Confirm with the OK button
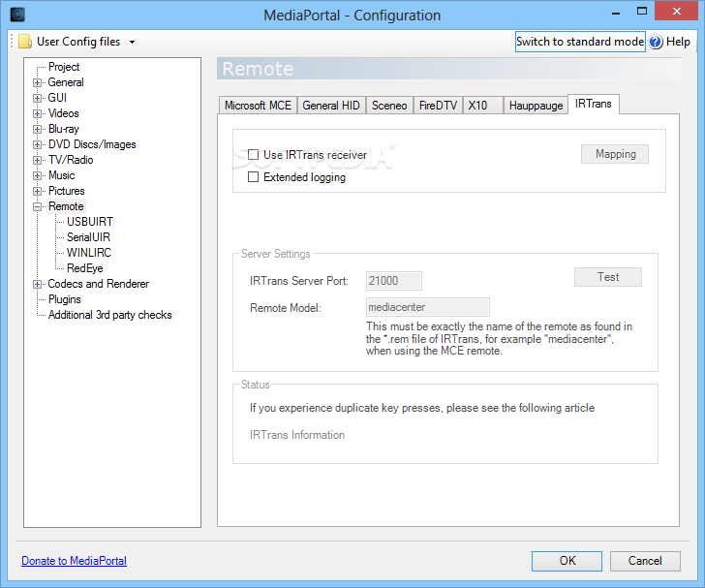This screenshot has width=705, height=588. (567, 561)
